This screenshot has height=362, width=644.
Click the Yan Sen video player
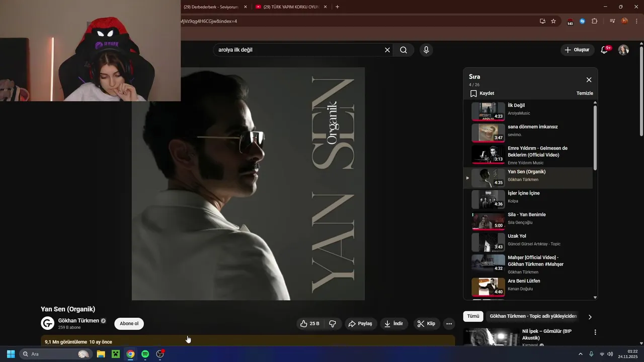(248, 184)
